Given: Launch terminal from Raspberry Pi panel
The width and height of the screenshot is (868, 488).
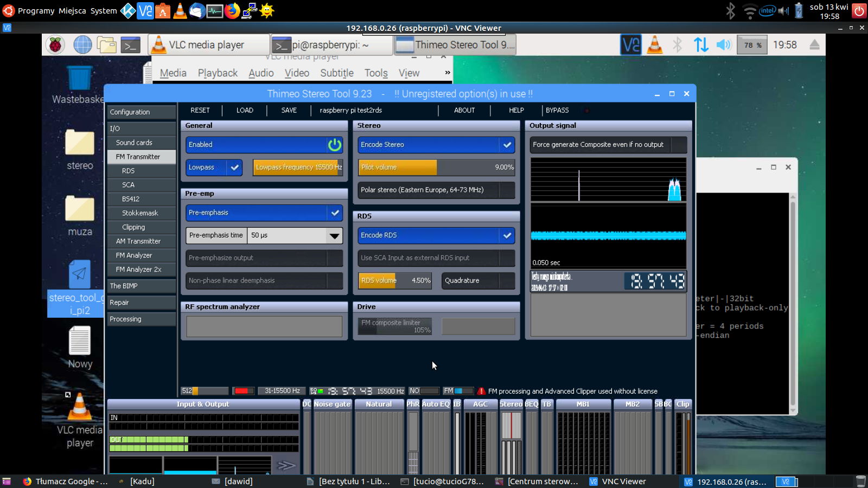Looking at the screenshot, I should click(x=130, y=45).
